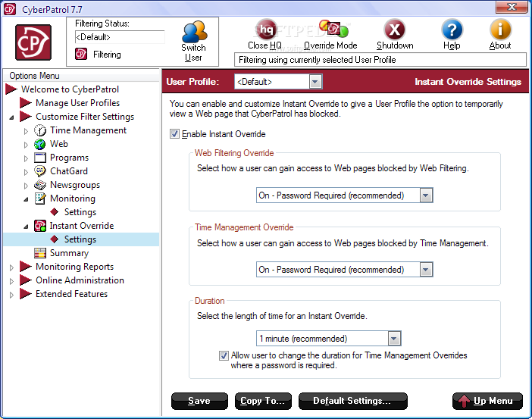Viewport: 532px width, 419px height.
Task: Click the CyberPatrol logo icon
Action: pos(33,42)
